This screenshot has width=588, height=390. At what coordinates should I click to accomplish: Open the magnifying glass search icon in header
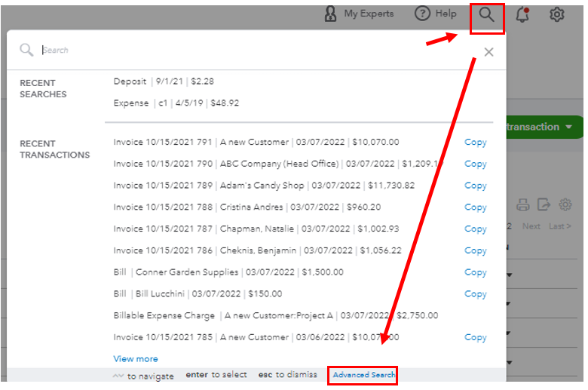[486, 15]
